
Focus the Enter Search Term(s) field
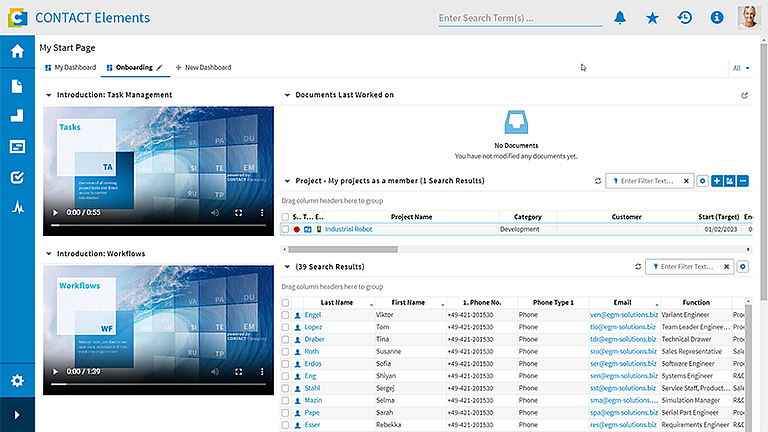pyautogui.click(x=520, y=18)
